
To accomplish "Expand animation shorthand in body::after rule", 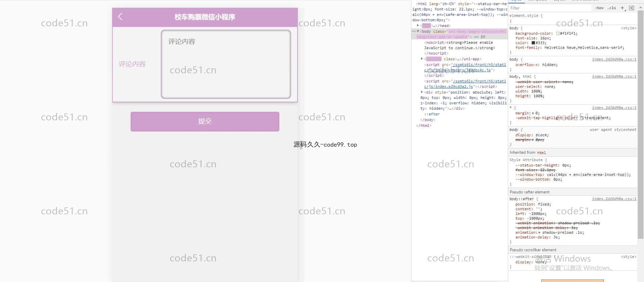I will click(539, 232).
